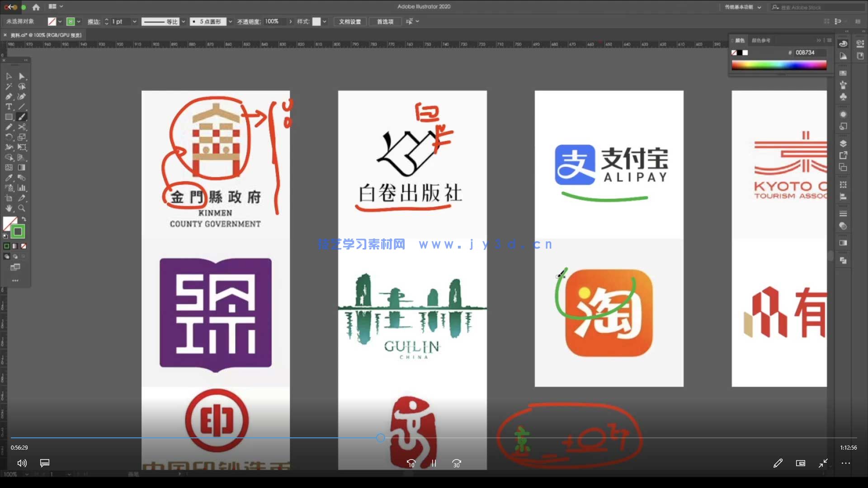Open the stroke weight dropdown
Image resolution: width=868 pixels, height=488 pixels.
(x=134, y=22)
